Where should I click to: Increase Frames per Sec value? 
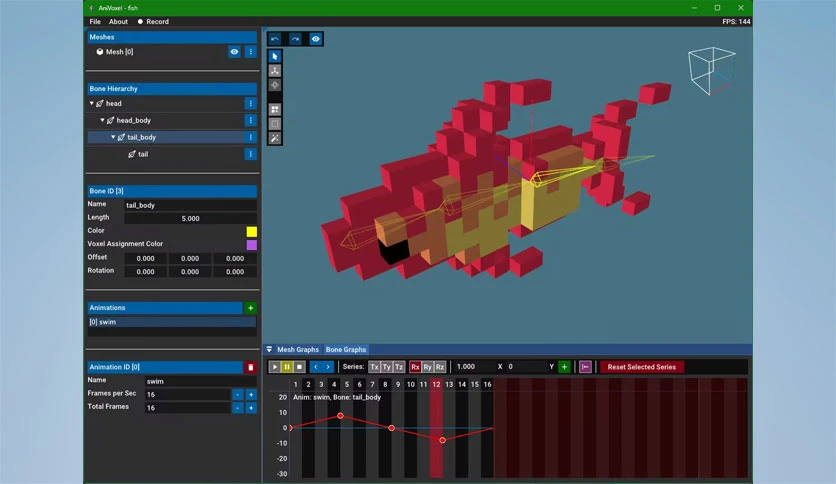pyautogui.click(x=251, y=395)
